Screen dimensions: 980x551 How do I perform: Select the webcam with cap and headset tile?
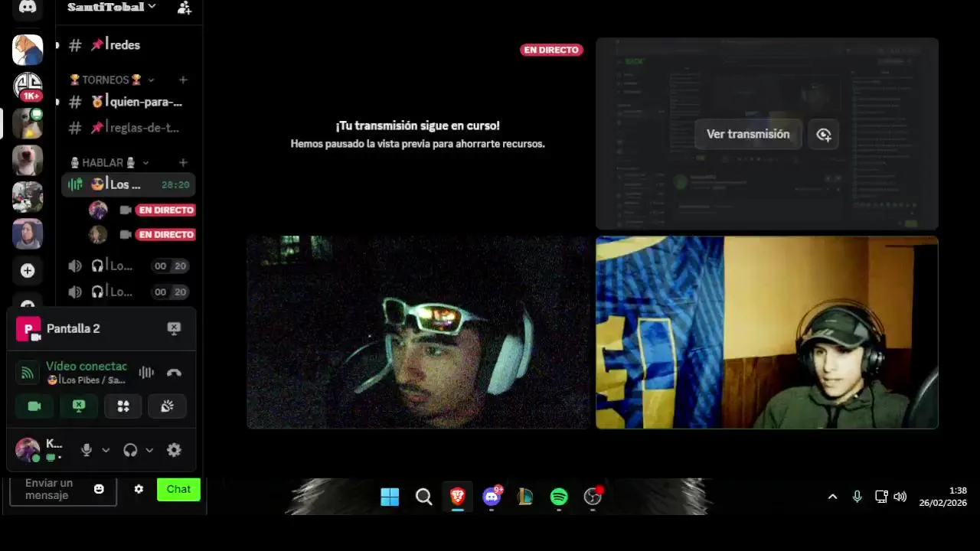coord(767,332)
